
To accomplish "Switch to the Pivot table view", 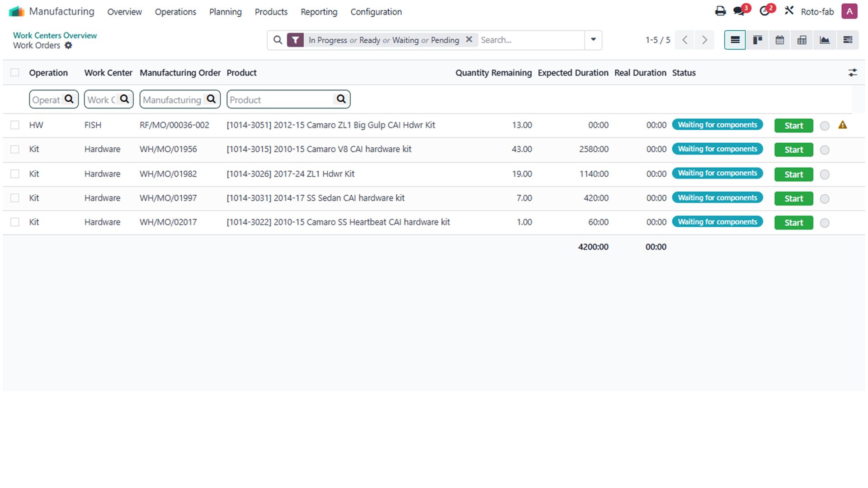I will [x=802, y=40].
